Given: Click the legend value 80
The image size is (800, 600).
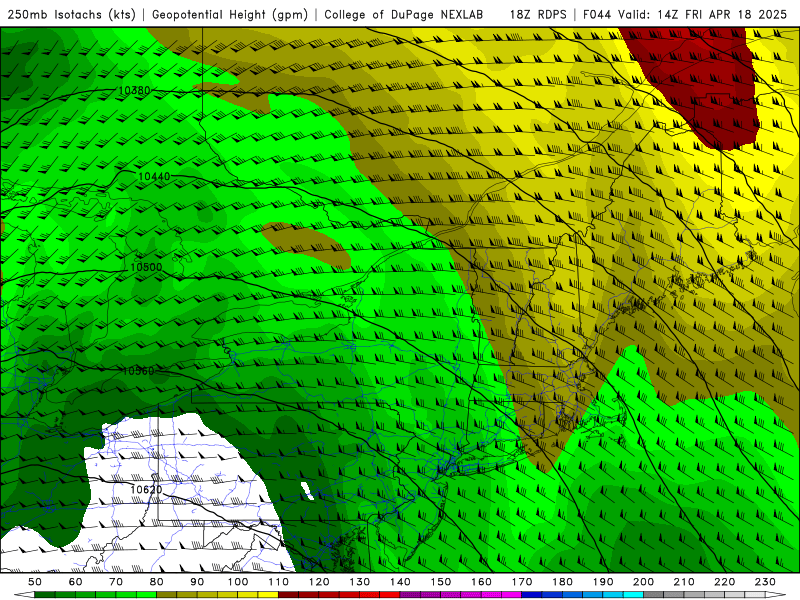Looking at the screenshot, I should (x=157, y=582).
